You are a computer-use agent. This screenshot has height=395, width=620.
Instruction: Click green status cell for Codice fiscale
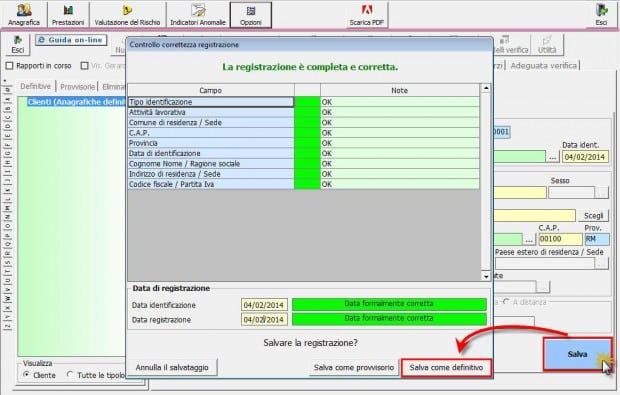click(x=307, y=184)
